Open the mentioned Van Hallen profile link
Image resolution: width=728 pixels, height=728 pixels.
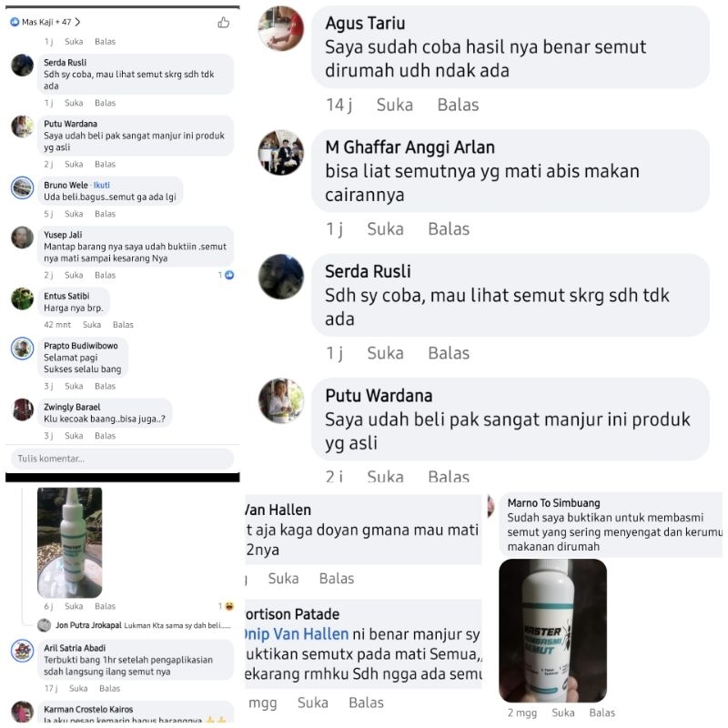point(298,633)
